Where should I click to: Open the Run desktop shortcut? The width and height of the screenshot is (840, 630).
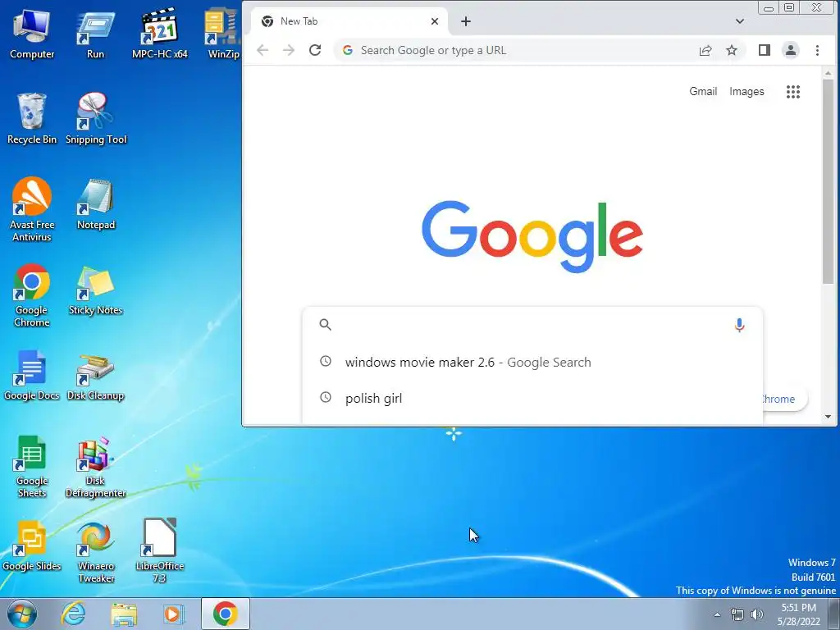coord(95,33)
